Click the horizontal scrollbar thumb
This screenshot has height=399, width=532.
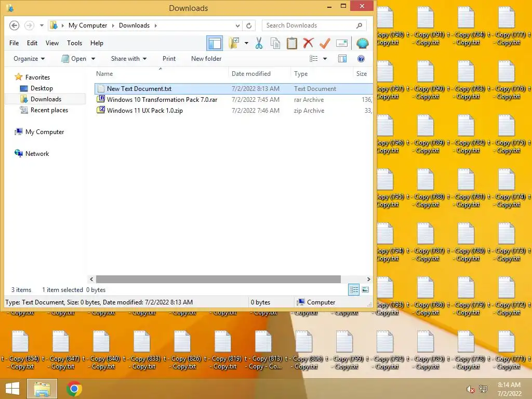coord(218,279)
